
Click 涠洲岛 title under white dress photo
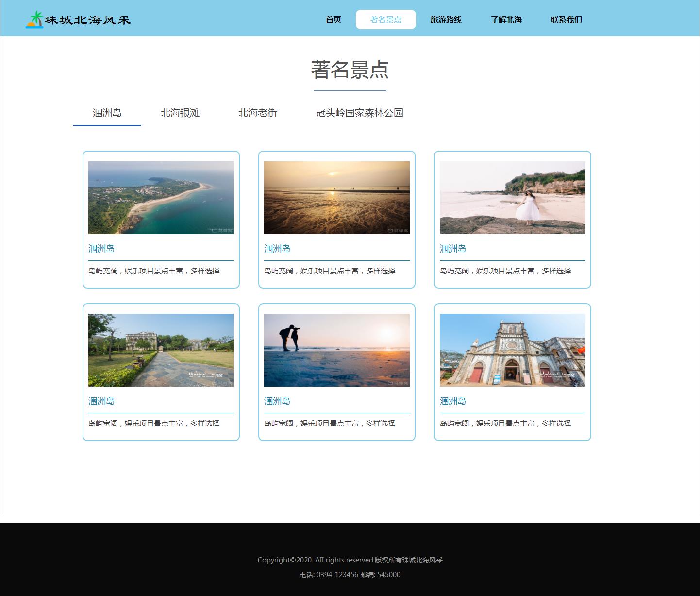tap(453, 249)
